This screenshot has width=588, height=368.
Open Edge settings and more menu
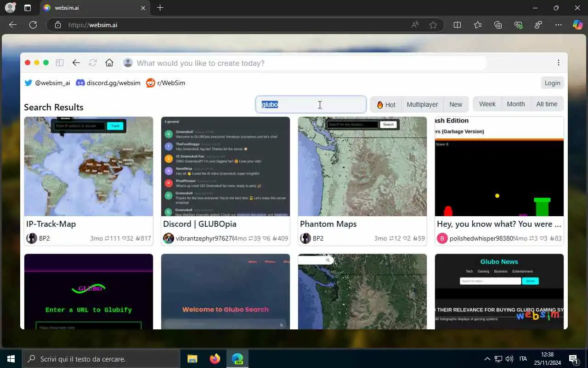pos(559,25)
